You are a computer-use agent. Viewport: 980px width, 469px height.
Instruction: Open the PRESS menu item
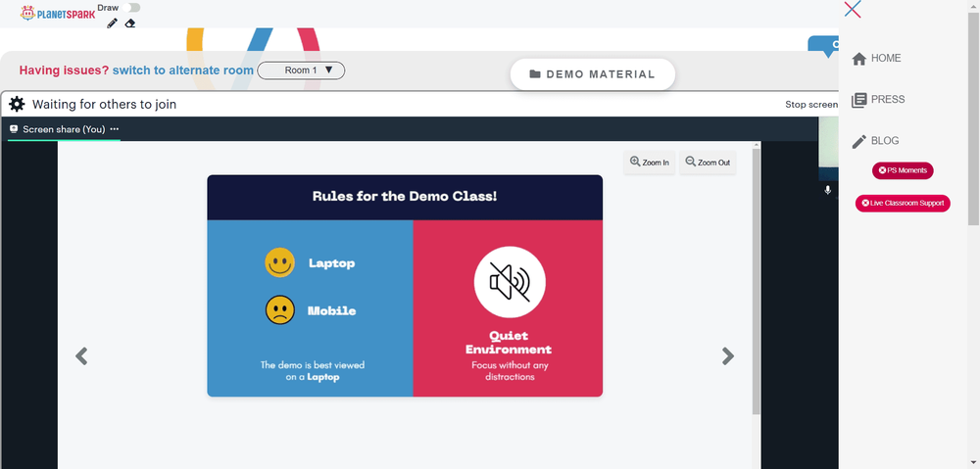coord(878,99)
